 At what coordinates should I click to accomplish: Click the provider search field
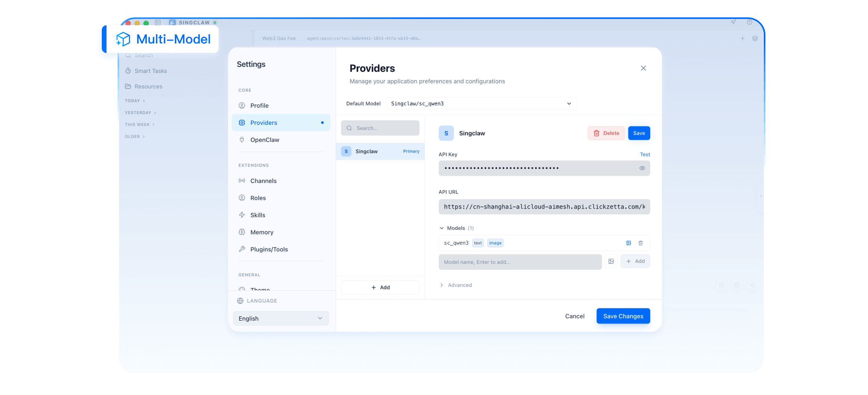(380, 128)
